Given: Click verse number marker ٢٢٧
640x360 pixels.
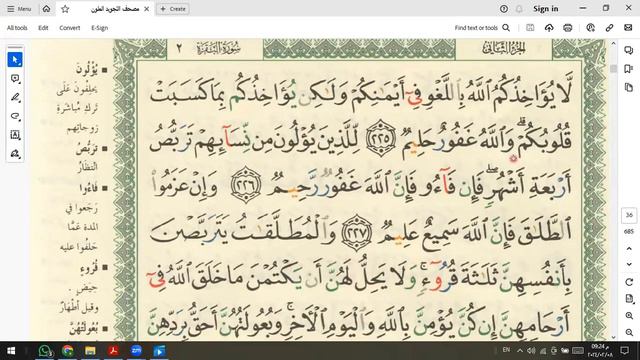Looking at the screenshot, I should [357, 232].
